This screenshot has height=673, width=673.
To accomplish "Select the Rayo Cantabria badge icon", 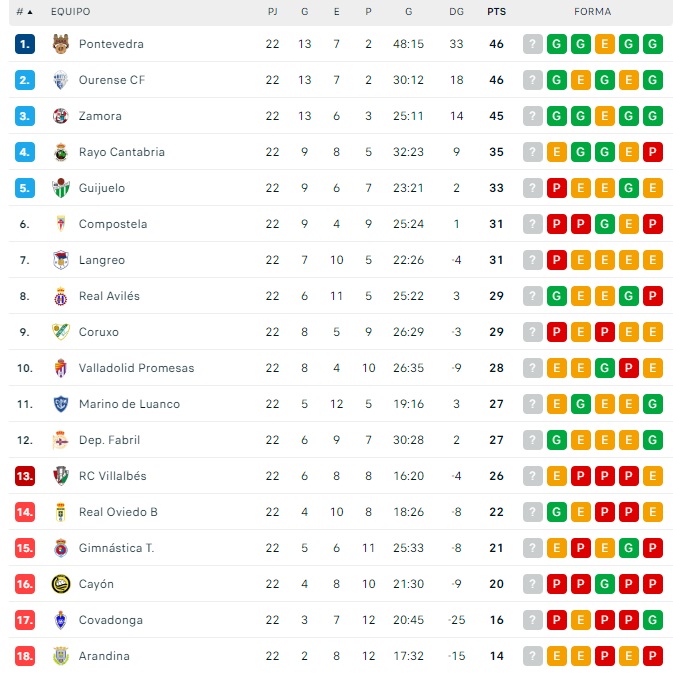I will pyautogui.click(x=60, y=152).
